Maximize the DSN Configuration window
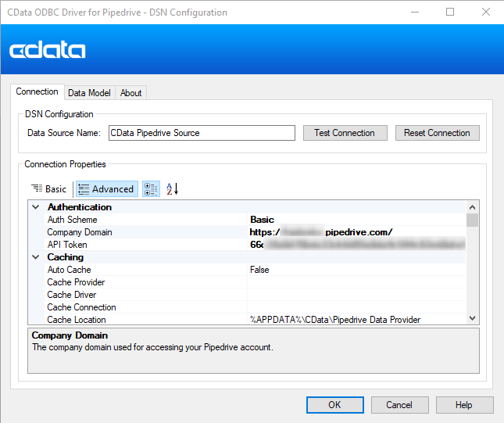Image resolution: width=504 pixels, height=423 pixels. click(x=450, y=13)
